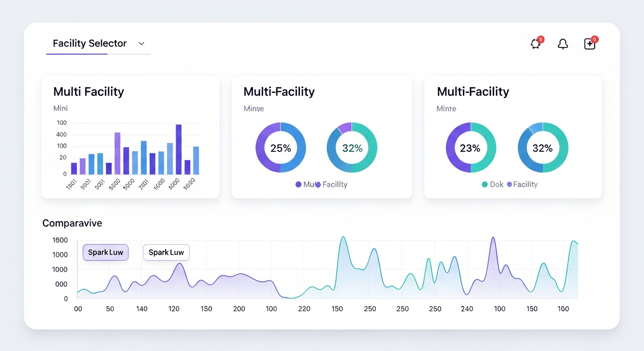Click the 32% donut in middle card
The height and width of the screenshot is (351, 644).
click(352, 148)
